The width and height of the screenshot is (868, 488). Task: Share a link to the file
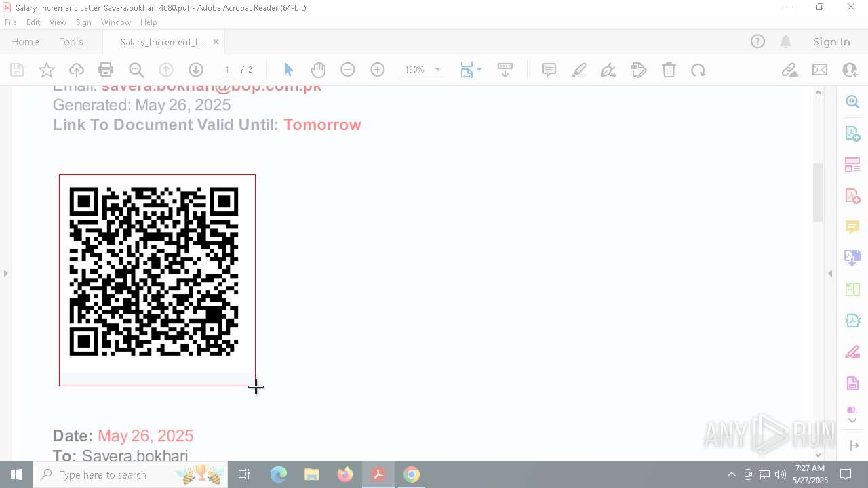click(x=789, y=70)
